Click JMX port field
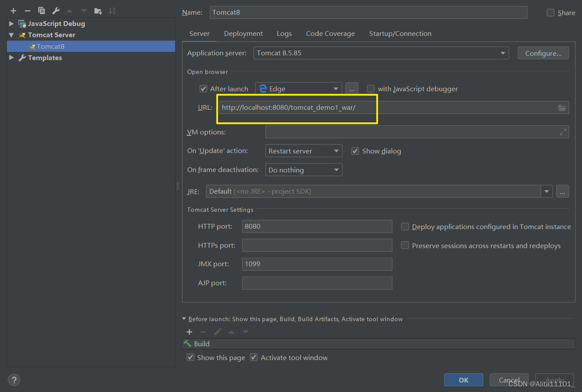582x392 pixels. [x=317, y=264]
